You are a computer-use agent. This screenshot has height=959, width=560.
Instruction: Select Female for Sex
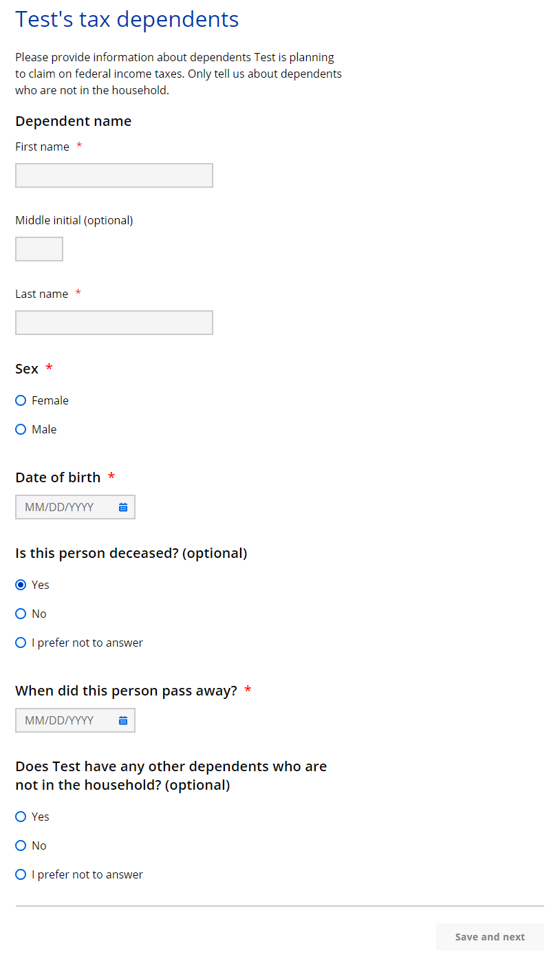click(x=21, y=400)
